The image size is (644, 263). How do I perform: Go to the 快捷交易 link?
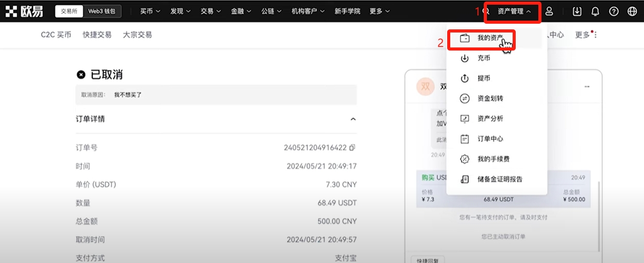[97, 35]
